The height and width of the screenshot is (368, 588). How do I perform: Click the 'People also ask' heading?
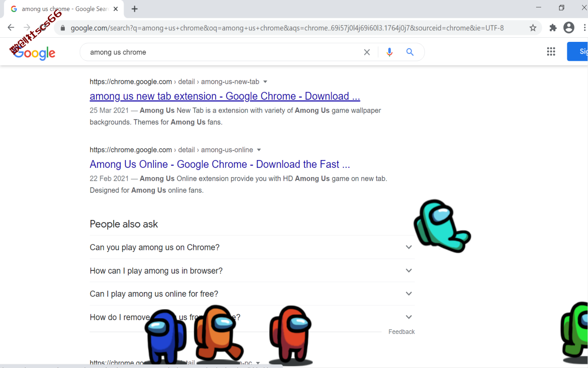(x=124, y=224)
